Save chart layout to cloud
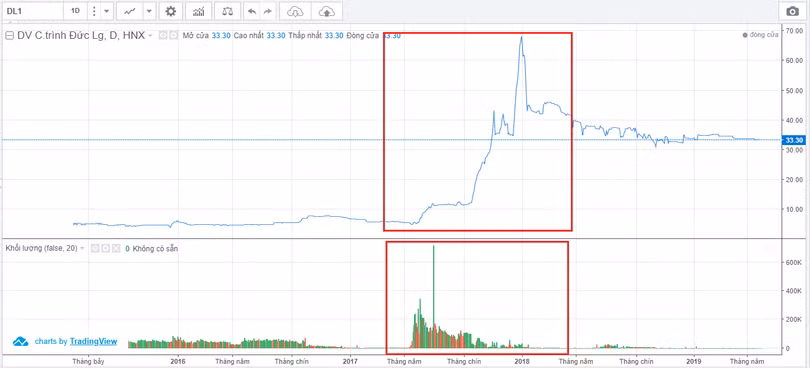Viewport: 810px width, 368px height. click(x=326, y=11)
